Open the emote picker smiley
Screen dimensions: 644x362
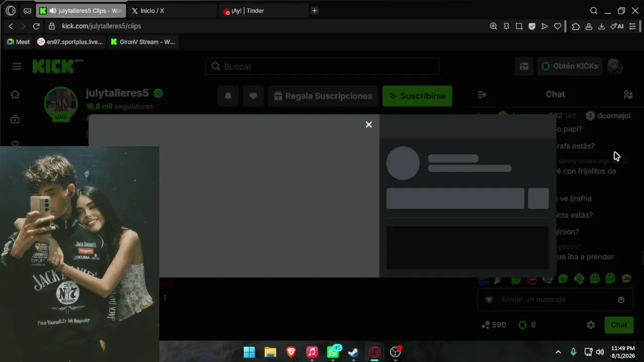tap(621, 300)
